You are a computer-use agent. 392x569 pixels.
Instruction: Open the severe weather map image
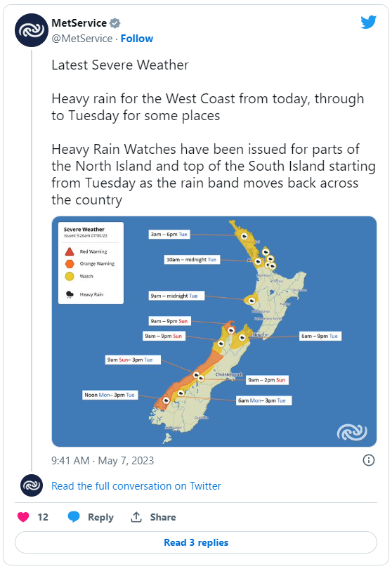click(214, 332)
